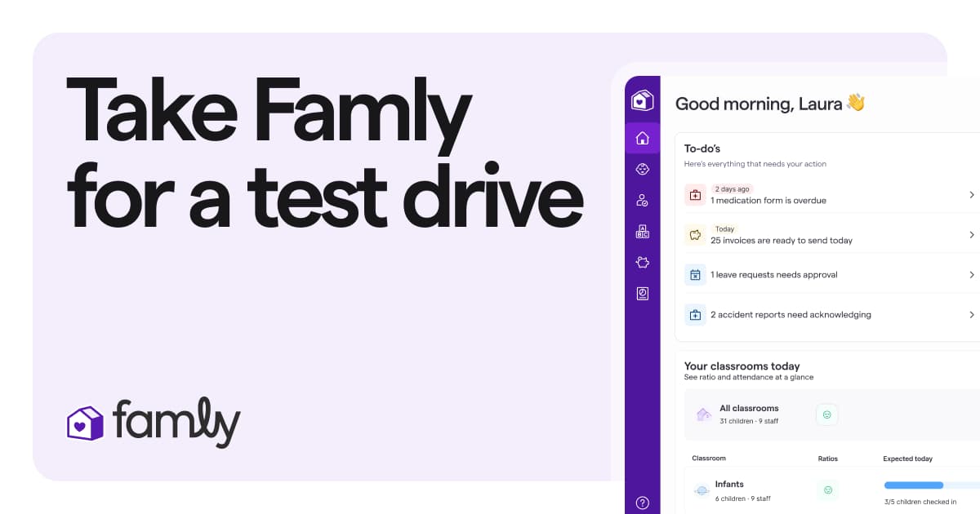
Task: Expand the accident reports acknowledging chevron
Action: tap(972, 314)
